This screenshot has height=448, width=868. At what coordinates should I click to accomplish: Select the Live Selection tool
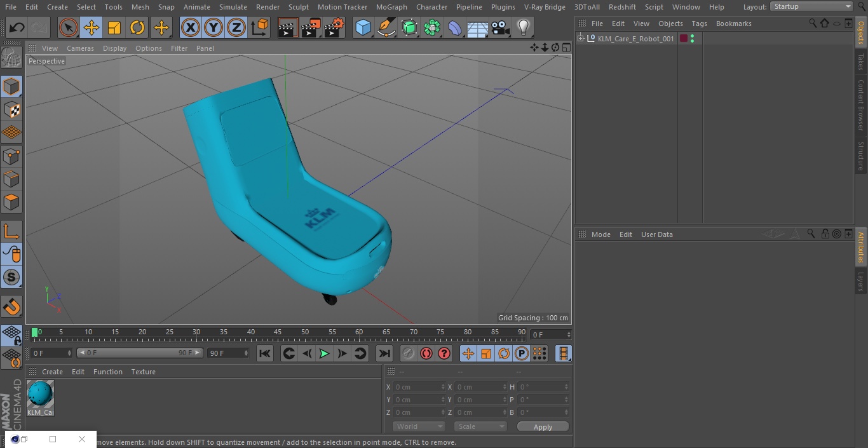point(69,28)
